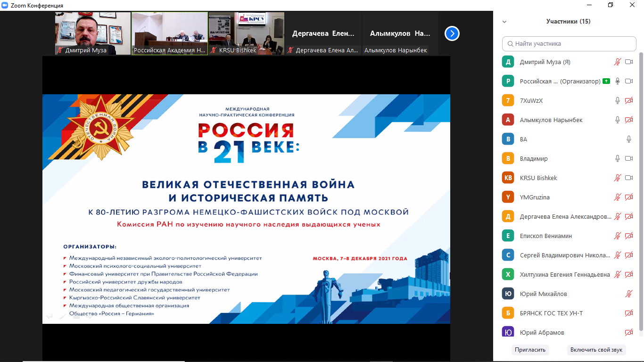This screenshot has height=362, width=644.
Task: Click the disabled camera icon in Алымкулов Нарынбек's participant row
Action: pyautogui.click(x=629, y=120)
